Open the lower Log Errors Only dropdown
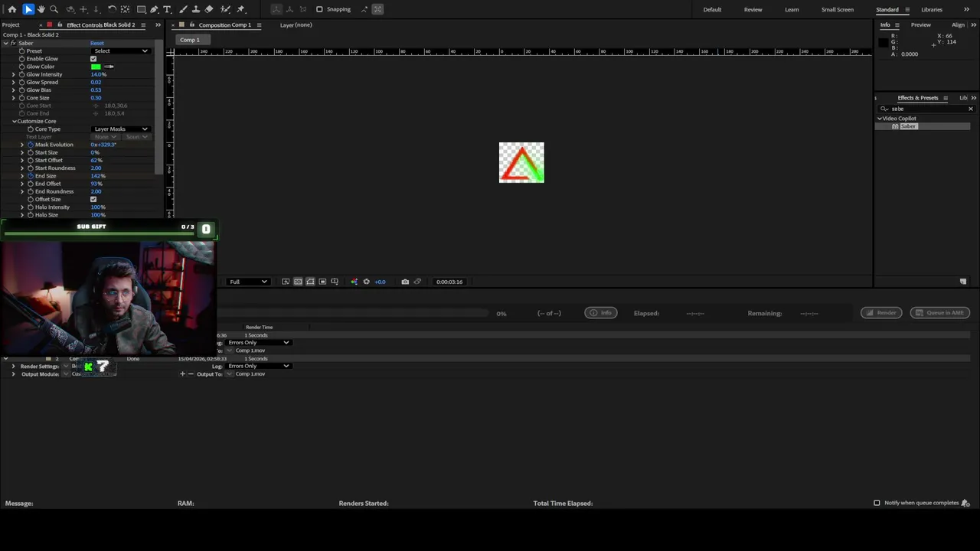The width and height of the screenshot is (980, 551). pos(259,366)
